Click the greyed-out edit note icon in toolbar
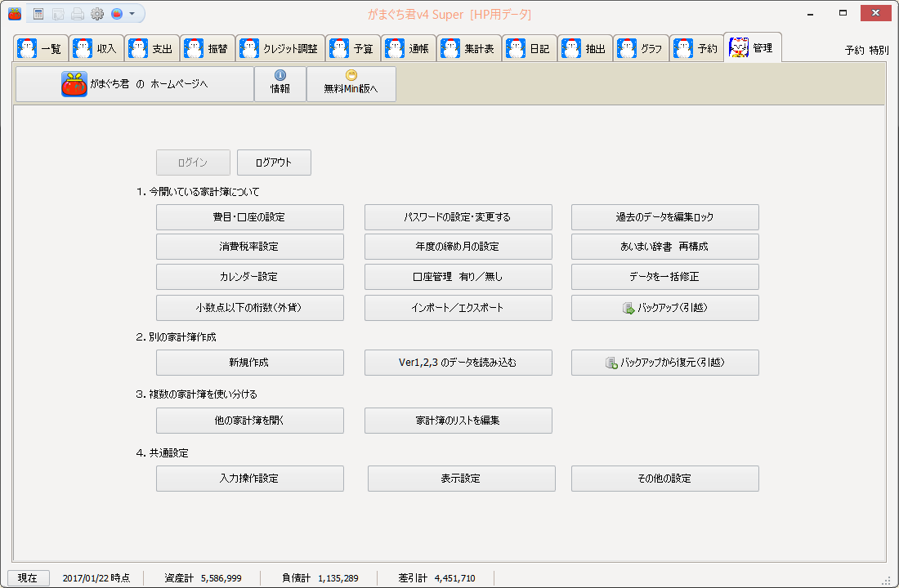 pyautogui.click(x=58, y=14)
